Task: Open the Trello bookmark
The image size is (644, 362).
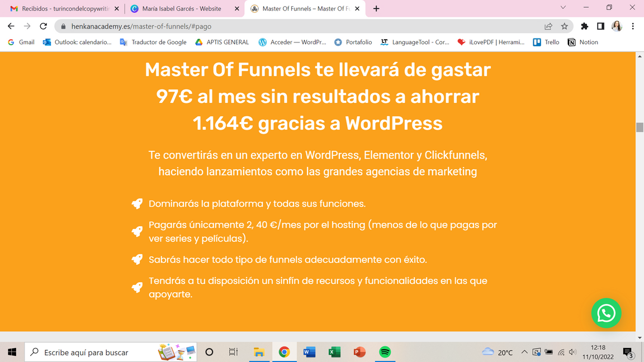Action: point(546,42)
